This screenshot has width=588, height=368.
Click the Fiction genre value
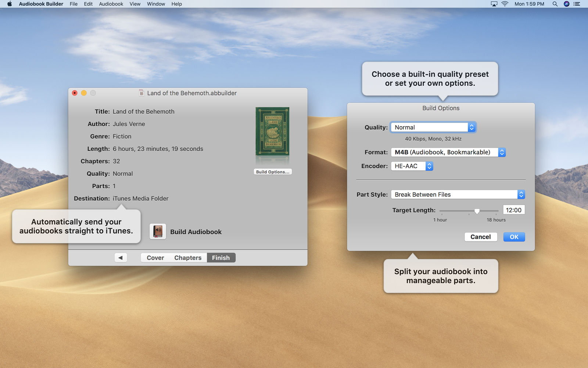(122, 137)
